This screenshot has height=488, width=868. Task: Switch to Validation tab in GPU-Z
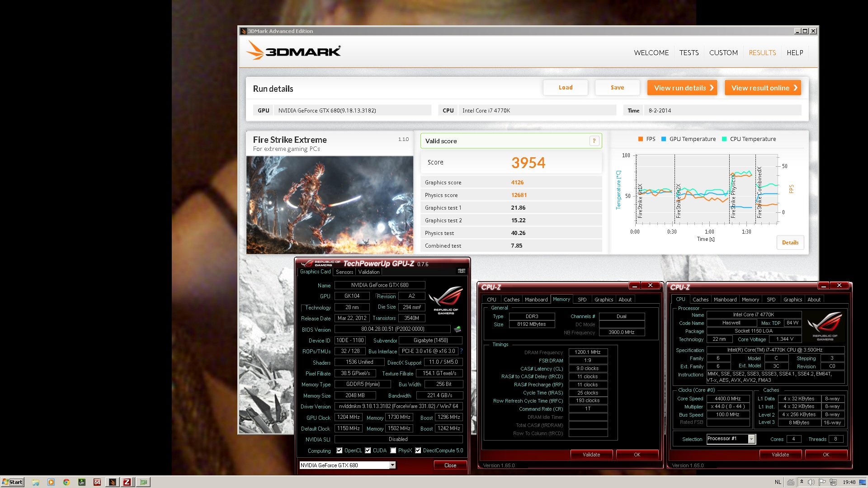(369, 272)
